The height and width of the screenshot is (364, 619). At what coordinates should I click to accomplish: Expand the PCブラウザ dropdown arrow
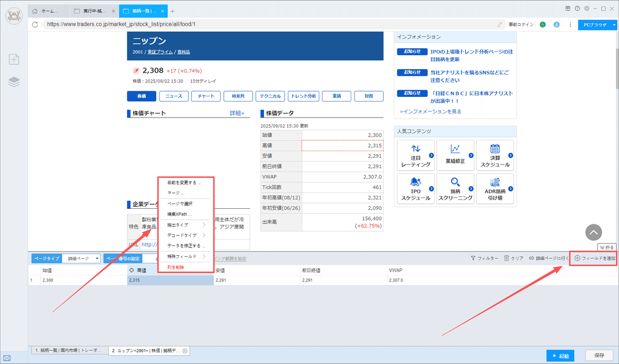coord(614,24)
